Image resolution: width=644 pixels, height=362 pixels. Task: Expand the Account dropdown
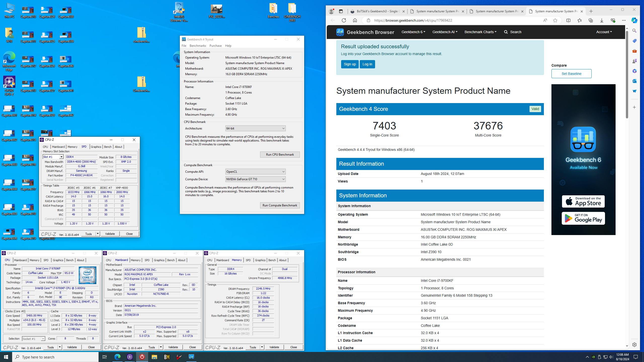604,32
